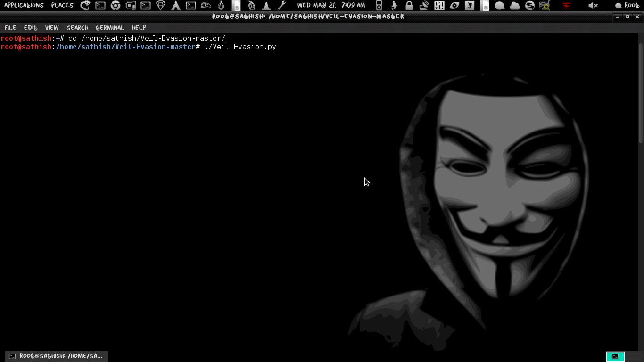
Task: Click the red network connection indicator
Action: [566, 6]
